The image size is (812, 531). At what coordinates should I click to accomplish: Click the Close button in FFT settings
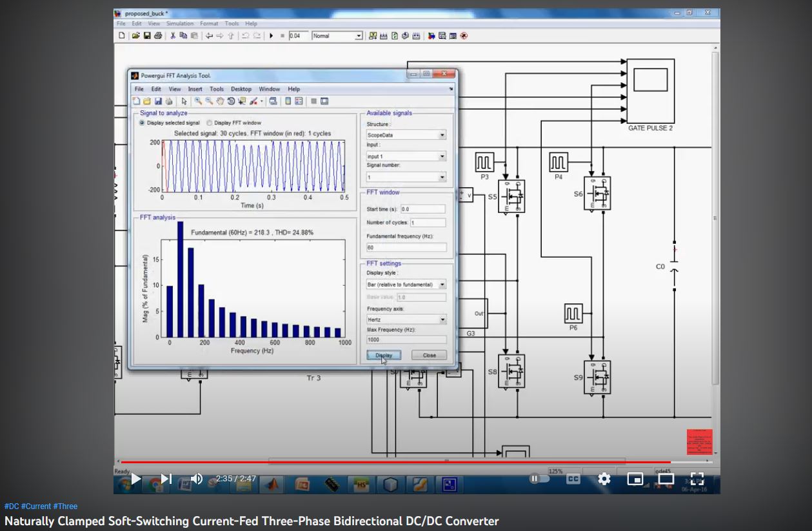(x=430, y=355)
